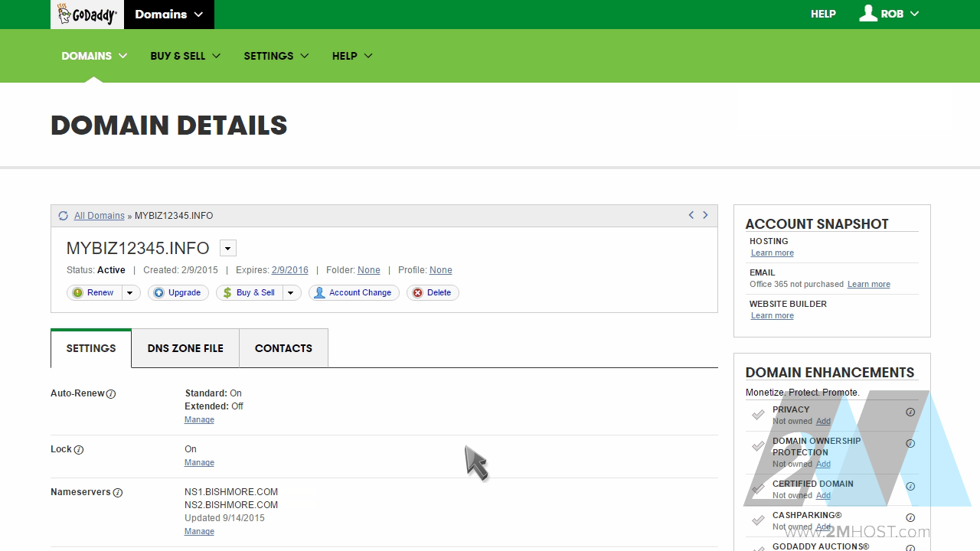980x551 pixels.
Task: Click 'Office 365 not purchased' text
Action: 796,284
